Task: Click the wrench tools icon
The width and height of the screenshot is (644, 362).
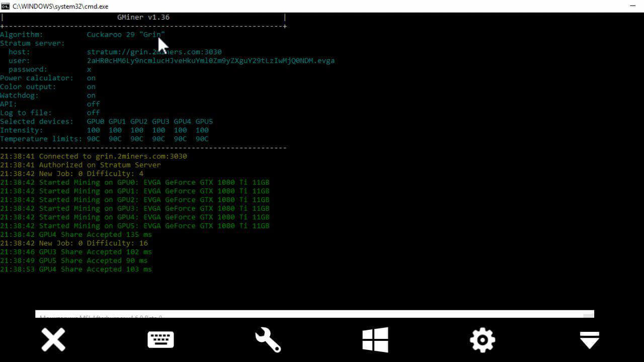Action: point(268,340)
